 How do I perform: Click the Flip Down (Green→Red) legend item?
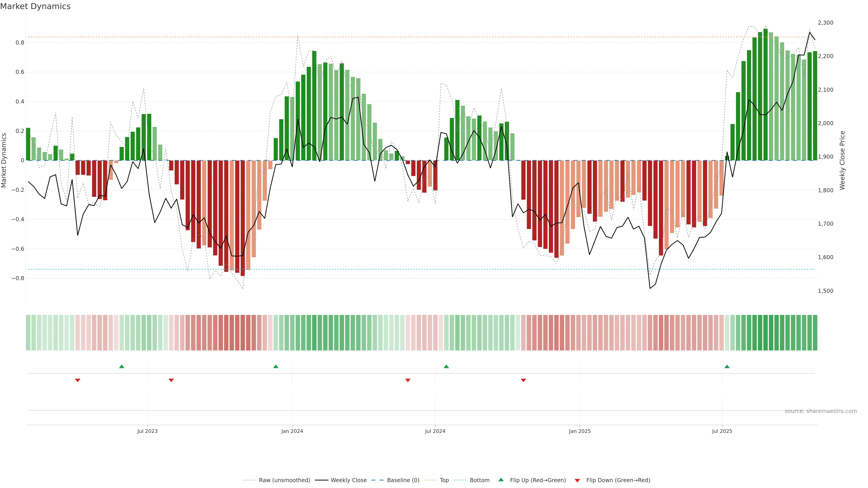coord(618,480)
